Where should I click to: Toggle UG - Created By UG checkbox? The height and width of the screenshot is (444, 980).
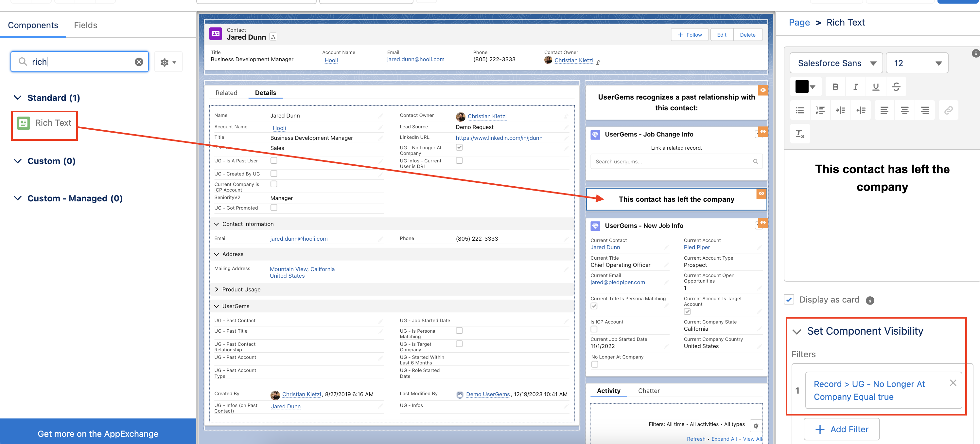point(273,173)
